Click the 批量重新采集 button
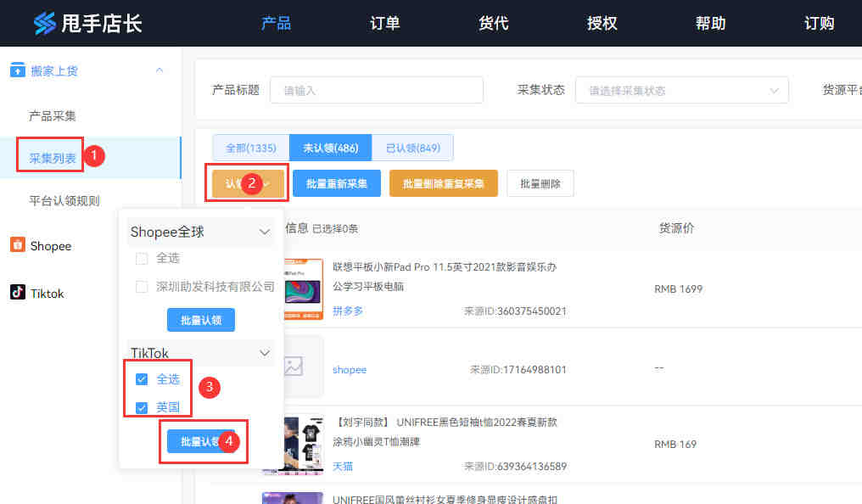862x504 pixels. point(337,183)
